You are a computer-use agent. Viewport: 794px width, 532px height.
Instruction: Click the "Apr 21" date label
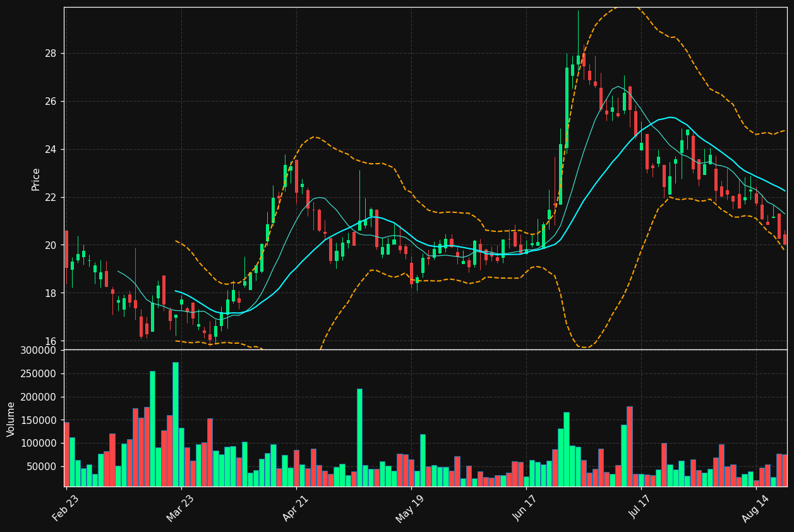295,508
